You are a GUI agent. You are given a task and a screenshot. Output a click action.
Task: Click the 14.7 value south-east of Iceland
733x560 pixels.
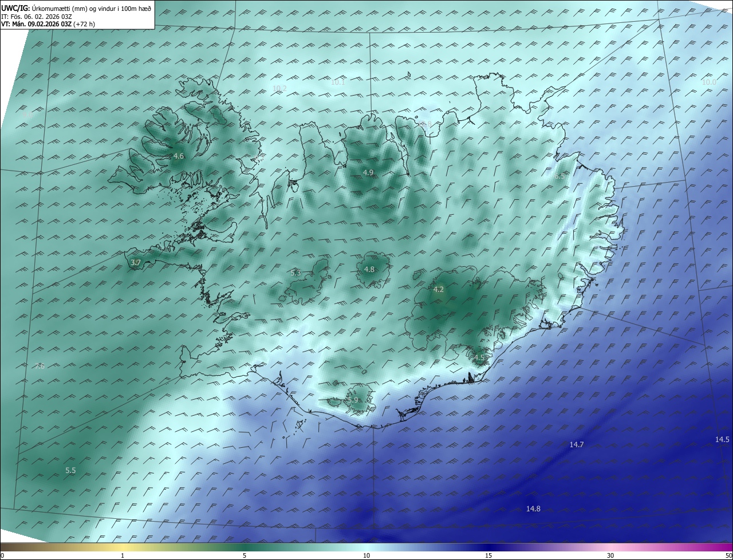point(577,444)
